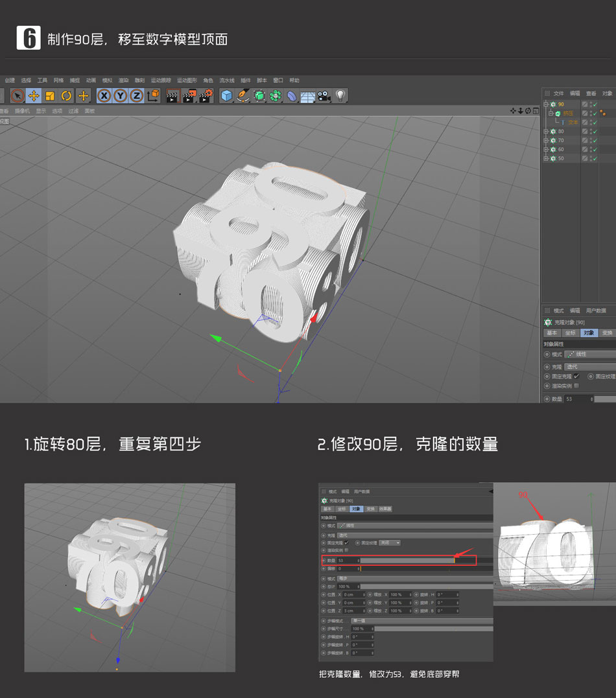Open 模式 线性 dropdown in main attribute panel
616x698 pixels.
pyautogui.click(x=590, y=355)
